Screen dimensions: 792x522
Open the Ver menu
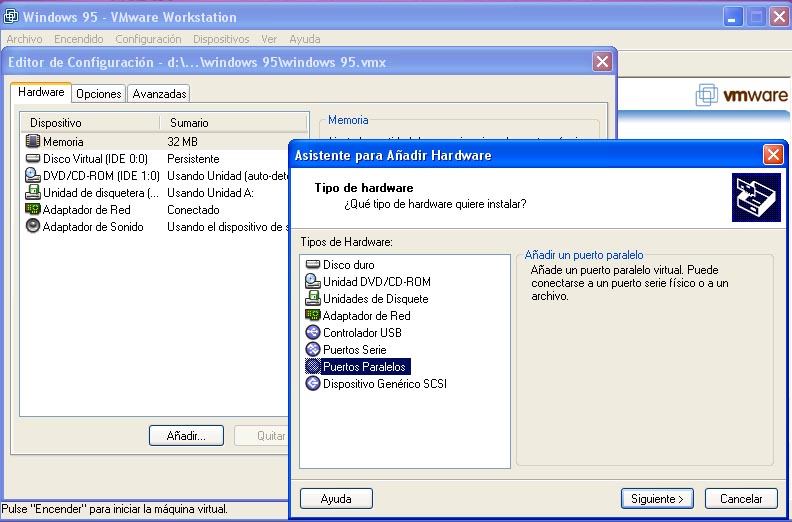click(269, 39)
